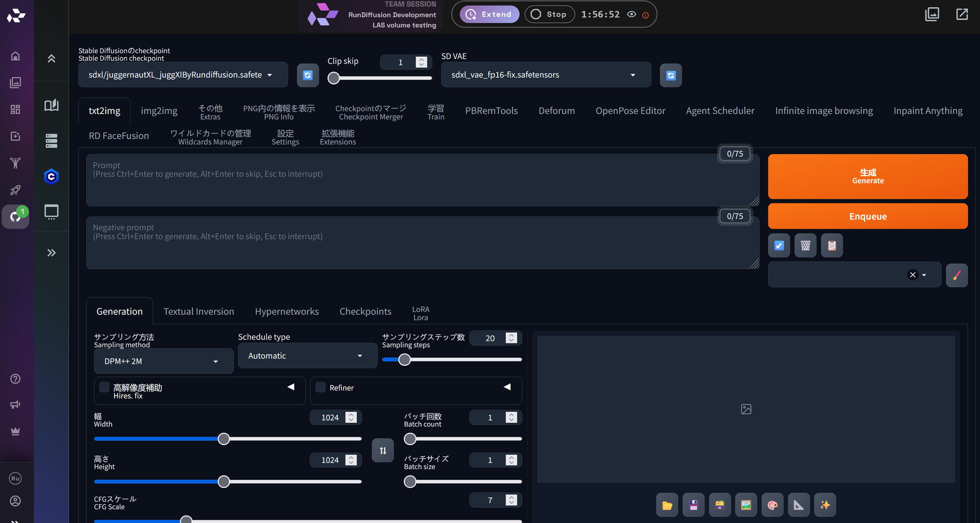Screen dimensions: 980x523
Task: Expand the Hires. fix section arrow
Action: click(x=291, y=387)
